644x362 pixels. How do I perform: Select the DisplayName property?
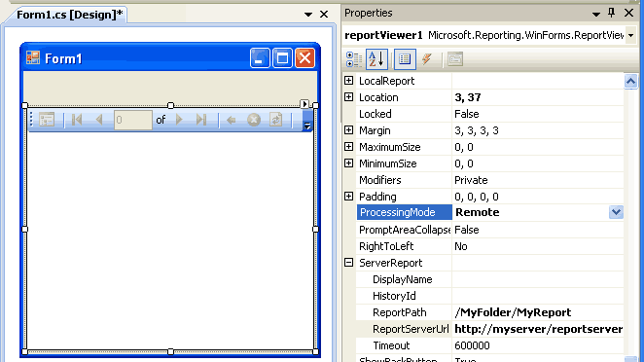pos(404,279)
